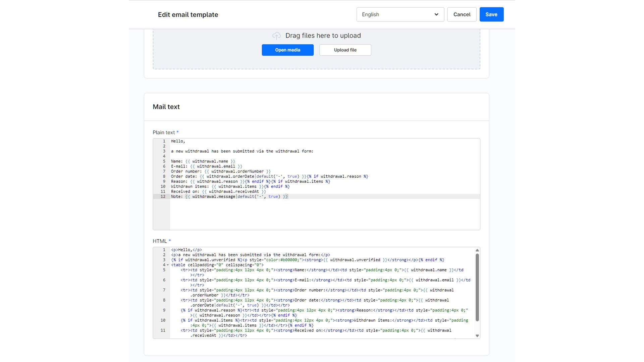Click the 'Drag files here to upload' text

click(323, 36)
